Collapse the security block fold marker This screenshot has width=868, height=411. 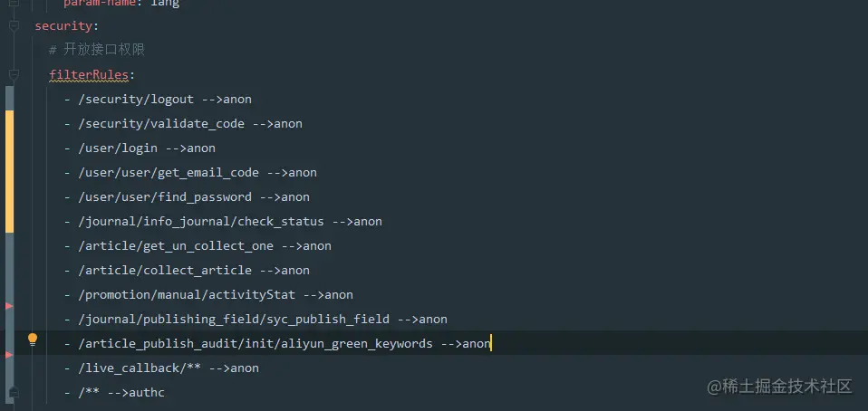13,25
